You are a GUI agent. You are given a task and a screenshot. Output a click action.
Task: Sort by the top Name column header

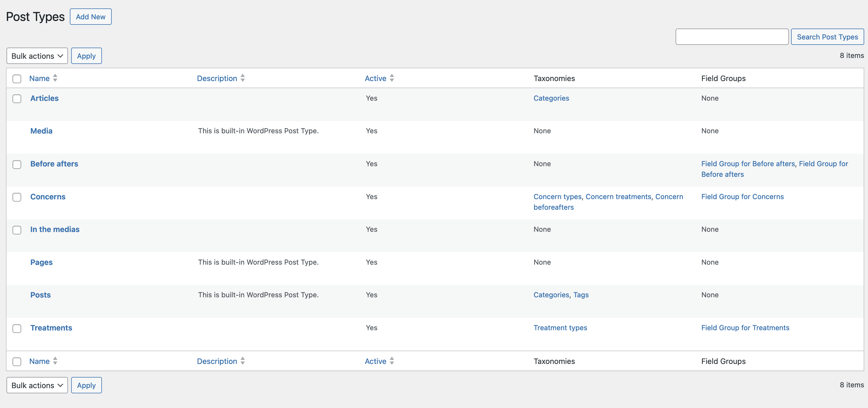click(39, 78)
